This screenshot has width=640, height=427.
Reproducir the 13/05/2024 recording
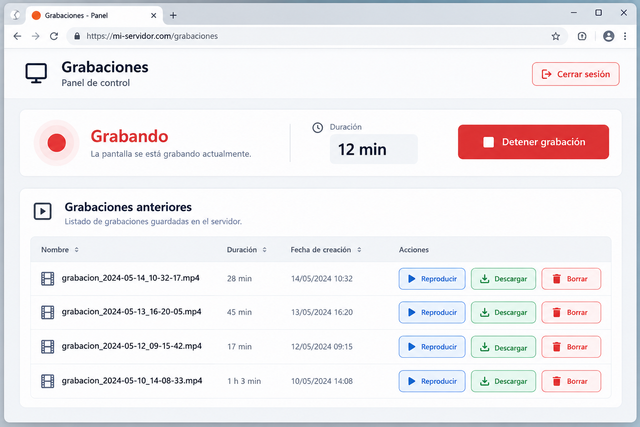coord(432,312)
